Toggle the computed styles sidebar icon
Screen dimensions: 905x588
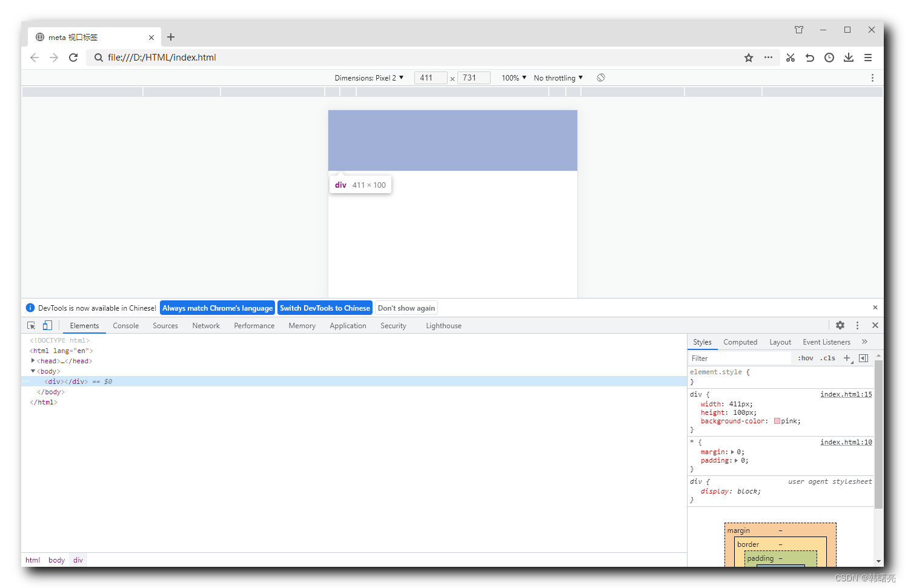tap(864, 358)
